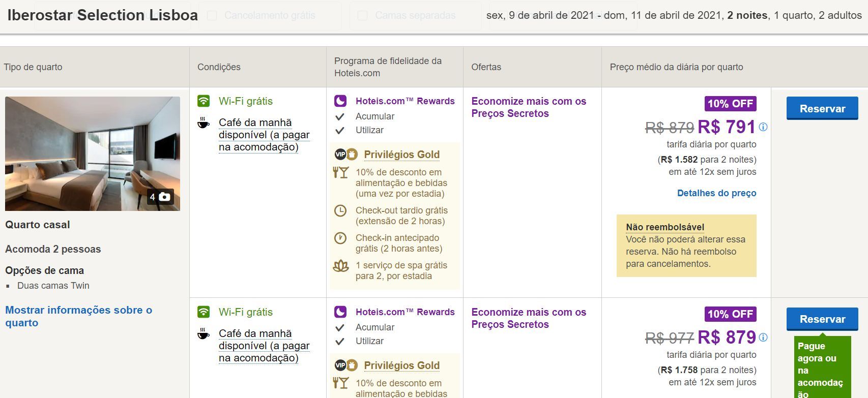Click the stay dates summary in header
868x398 pixels.
674,16
